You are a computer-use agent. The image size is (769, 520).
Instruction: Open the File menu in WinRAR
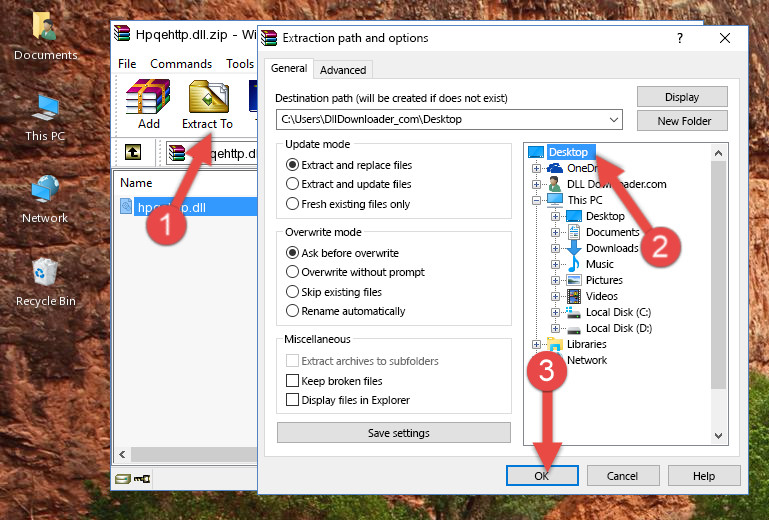127,64
